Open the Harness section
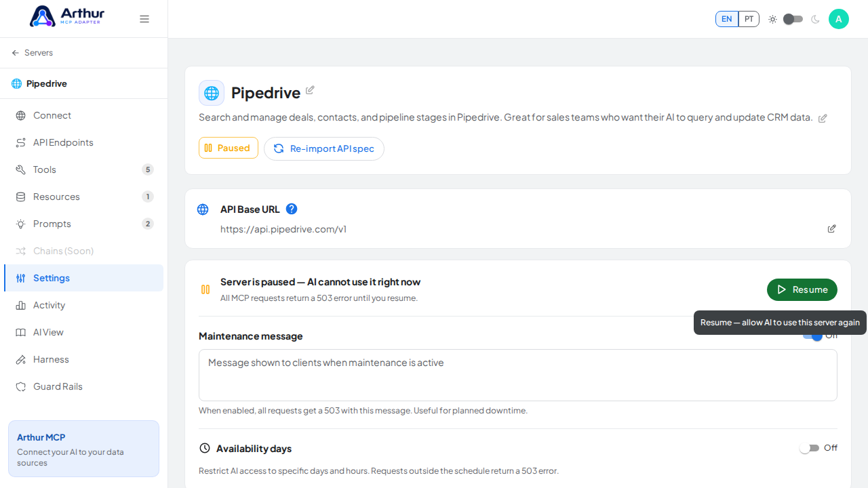Viewport: 868px width, 488px height. click(83, 359)
